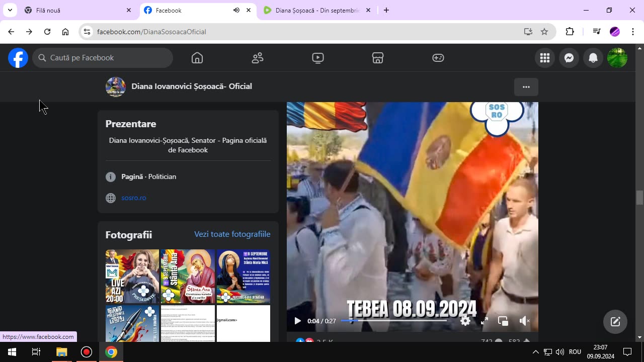This screenshot has width=644, height=362.
Task: Open the screen recorder taskbar app
Action: (x=87, y=352)
